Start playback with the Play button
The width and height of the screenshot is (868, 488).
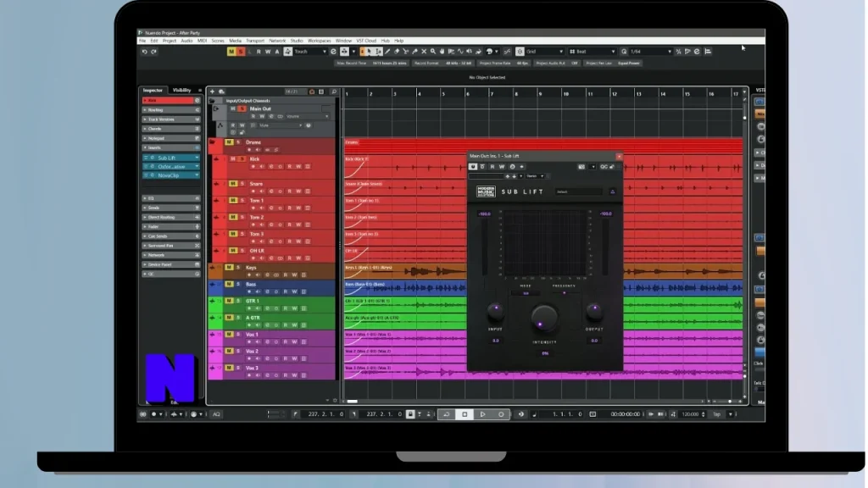coord(482,413)
